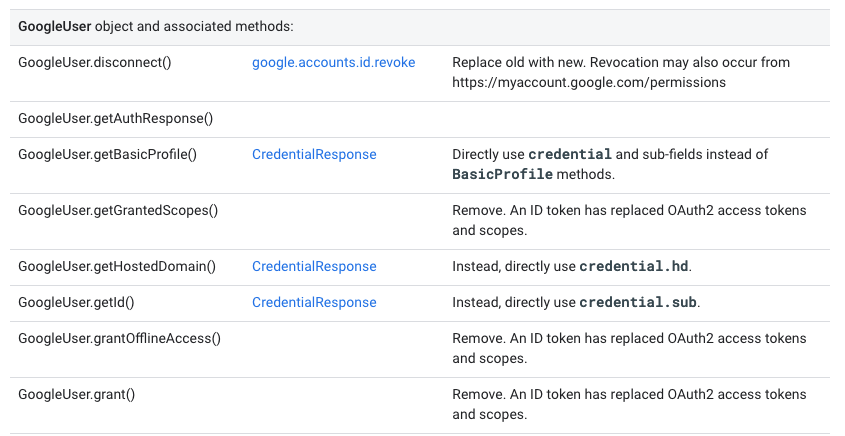Image resolution: width=845 pixels, height=436 pixels.
Task: Click CredentialResponse link in getHostedDomain row
Action: [x=314, y=266]
